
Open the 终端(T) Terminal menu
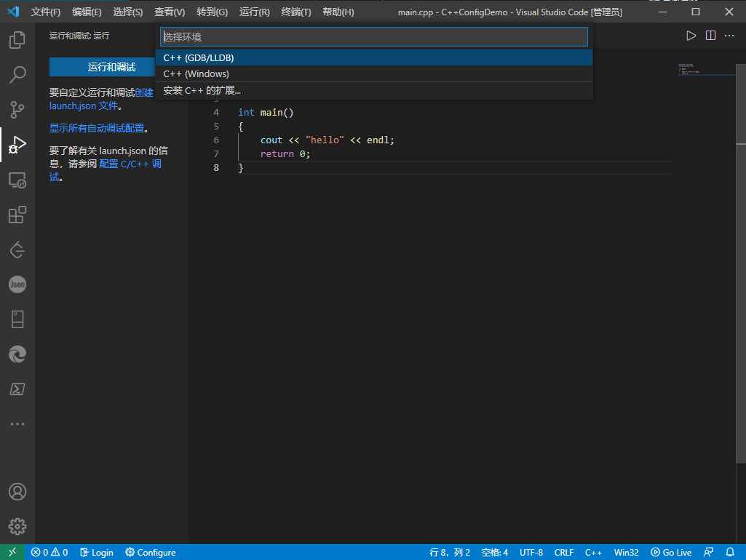[x=295, y=12]
